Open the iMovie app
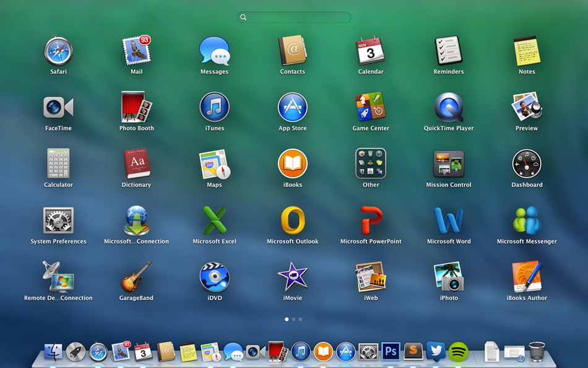This screenshot has height=368, width=588. click(x=293, y=277)
